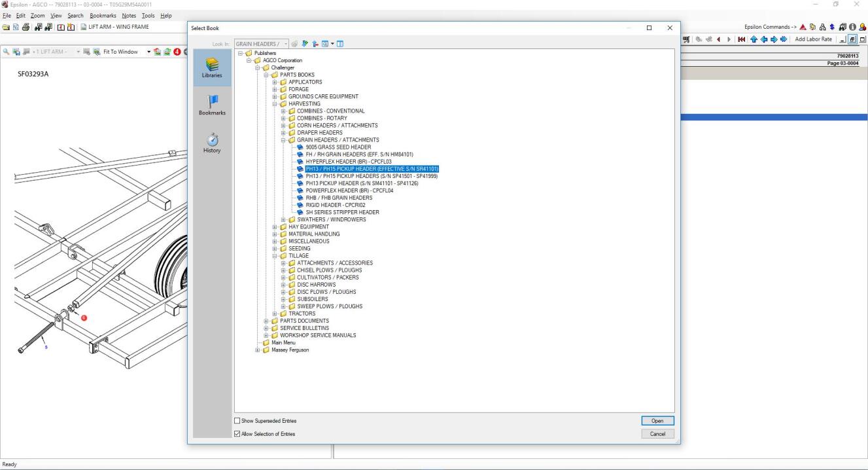Collapse the HARVESTING folder node

click(x=275, y=103)
